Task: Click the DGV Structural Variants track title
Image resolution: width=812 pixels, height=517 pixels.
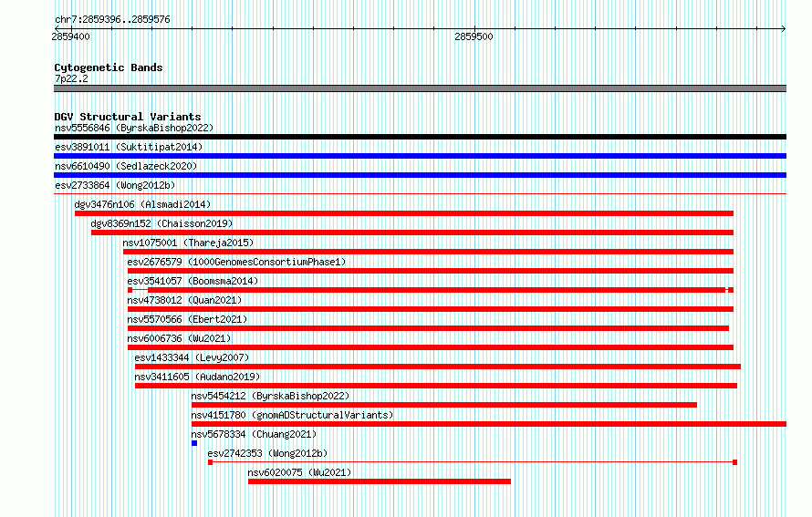Action: (128, 117)
